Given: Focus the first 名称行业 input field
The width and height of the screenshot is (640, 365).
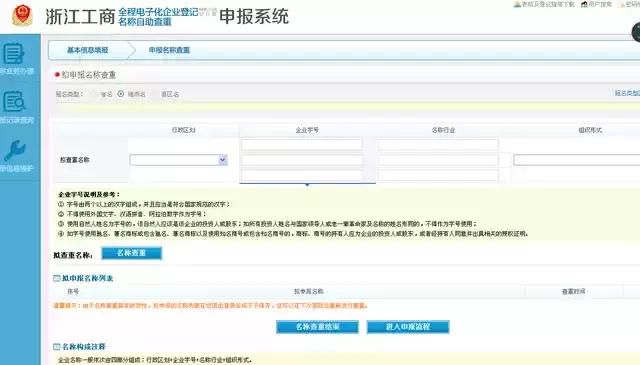Looking at the screenshot, I should [x=438, y=145].
